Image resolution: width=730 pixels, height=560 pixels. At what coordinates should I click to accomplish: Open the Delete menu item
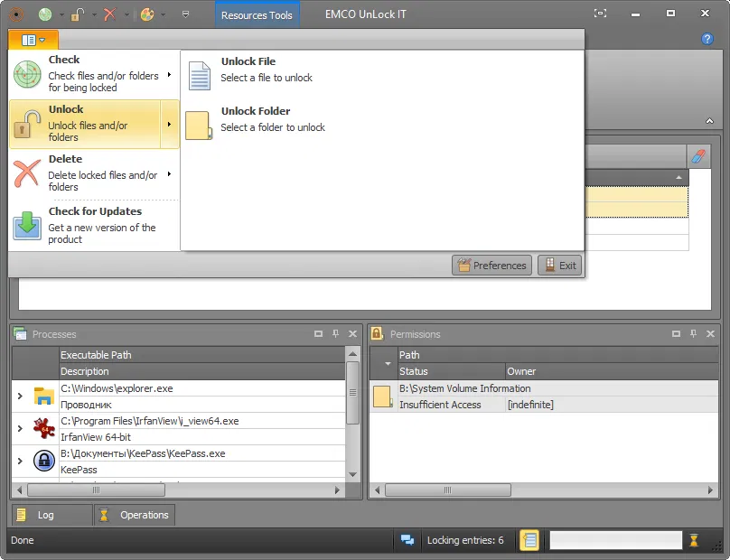94,173
